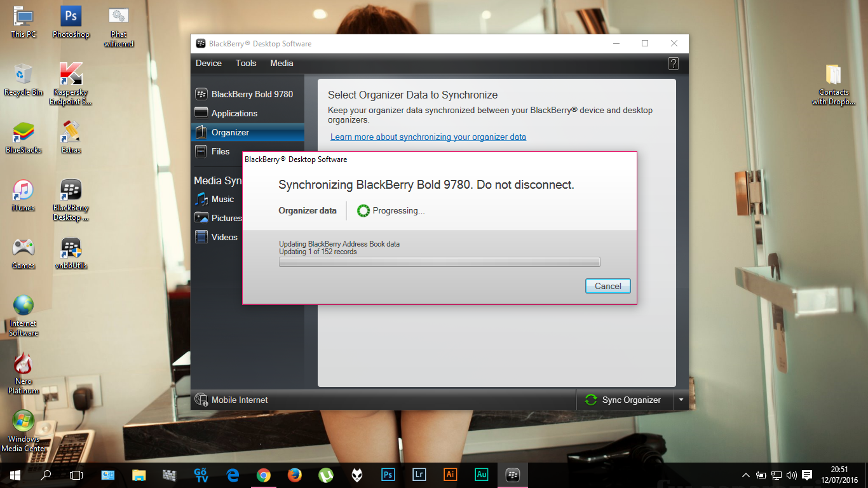This screenshot has width=868, height=488.
Task: Launch GoTV from taskbar
Action: pyautogui.click(x=201, y=475)
